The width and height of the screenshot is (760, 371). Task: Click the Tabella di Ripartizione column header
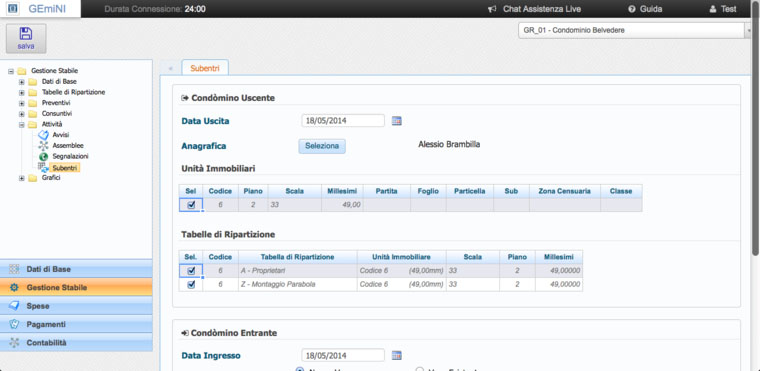click(298, 257)
